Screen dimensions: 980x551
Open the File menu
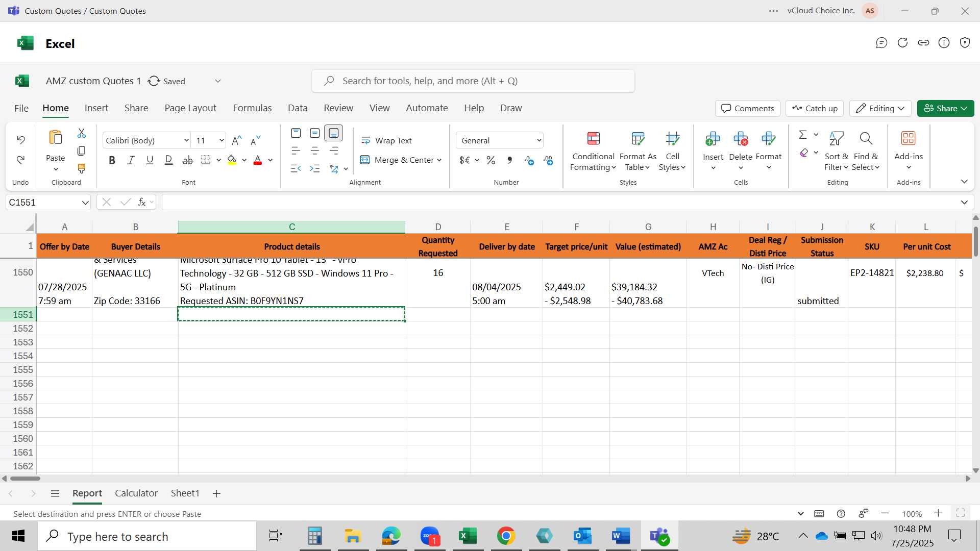pos(21,108)
